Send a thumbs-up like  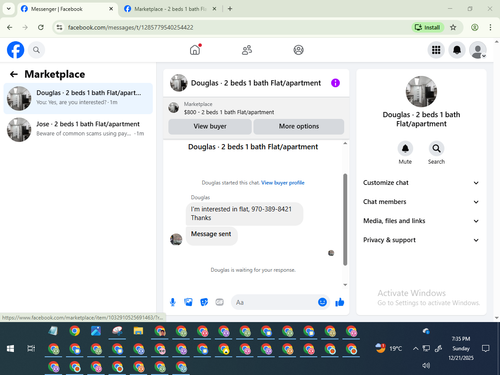coord(340,302)
